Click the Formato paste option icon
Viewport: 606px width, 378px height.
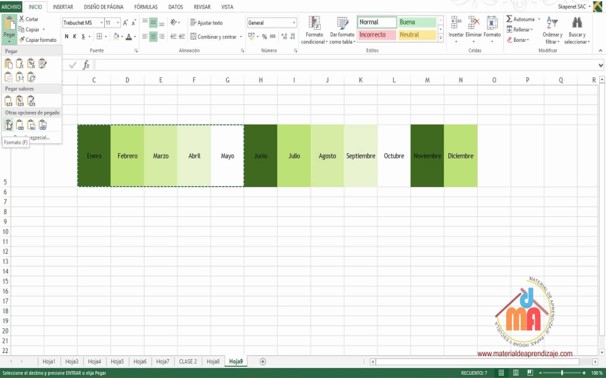pos(9,125)
